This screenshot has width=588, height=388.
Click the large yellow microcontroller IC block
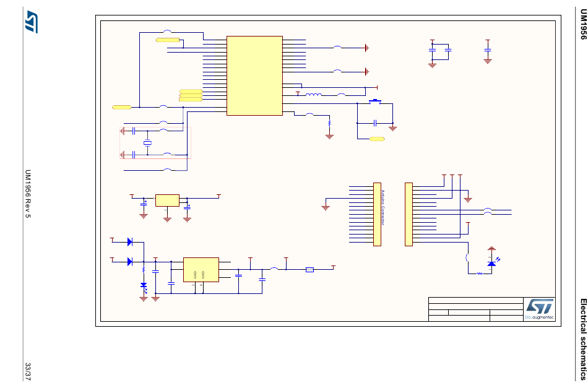tap(254, 75)
